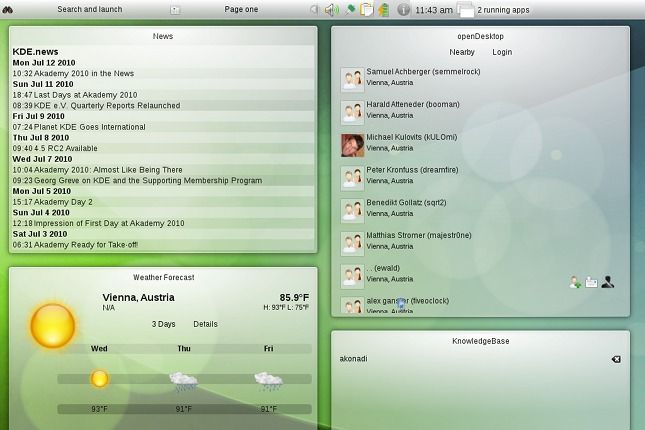645x430 pixels.
Task: Click the KDE.news feed title
Action: 35,51
